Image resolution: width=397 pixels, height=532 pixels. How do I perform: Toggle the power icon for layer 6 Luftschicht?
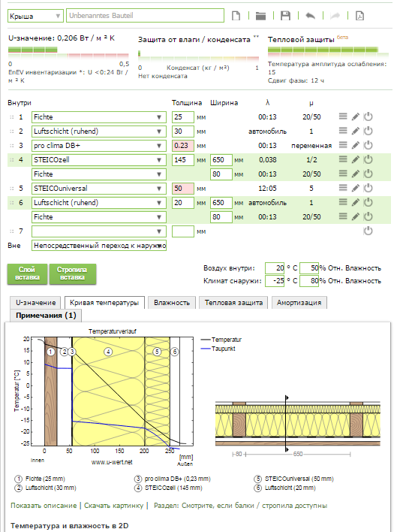pos(368,202)
